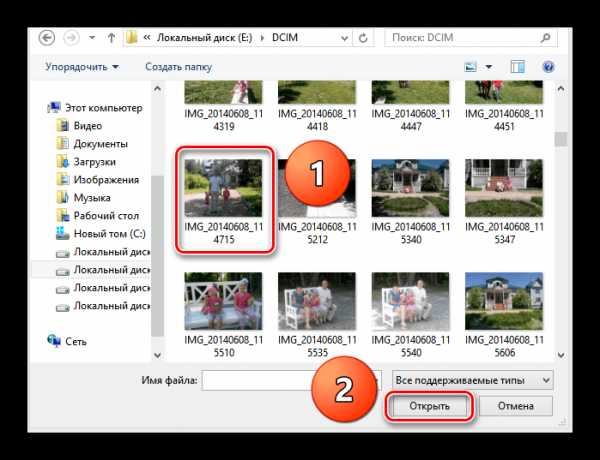Open the Все поддерживаемые типы file type dropdown
The height and width of the screenshot is (460, 600).
(x=473, y=380)
